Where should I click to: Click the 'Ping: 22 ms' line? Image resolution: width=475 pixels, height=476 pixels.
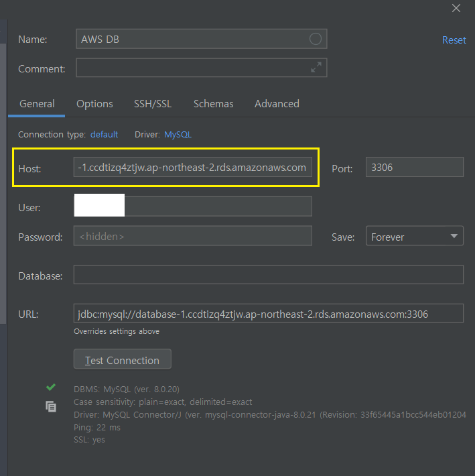coord(97,428)
